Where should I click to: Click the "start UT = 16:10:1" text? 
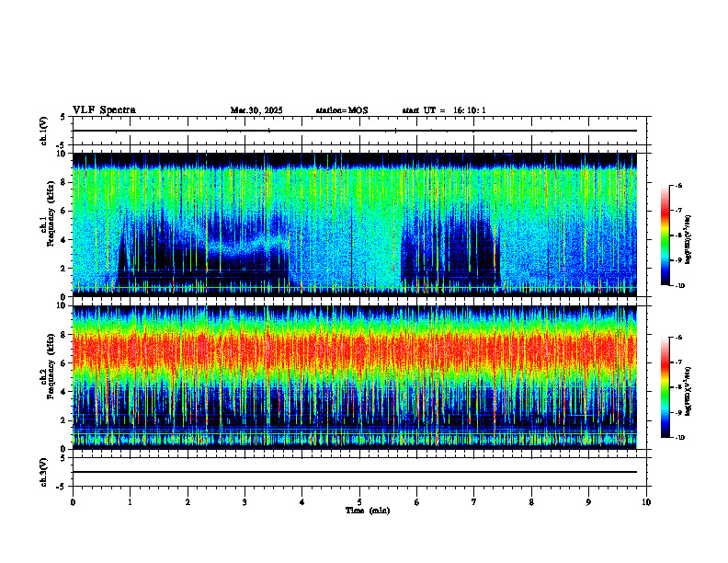(x=444, y=110)
